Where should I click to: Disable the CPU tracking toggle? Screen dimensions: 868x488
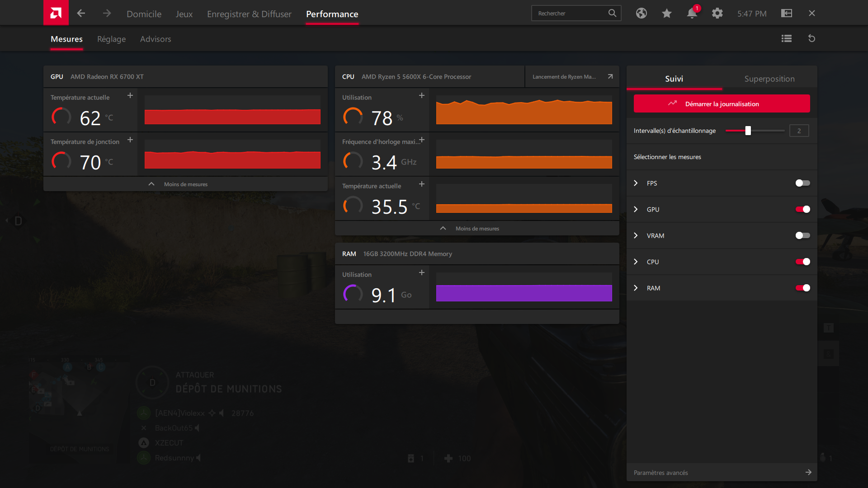click(802, 262)
